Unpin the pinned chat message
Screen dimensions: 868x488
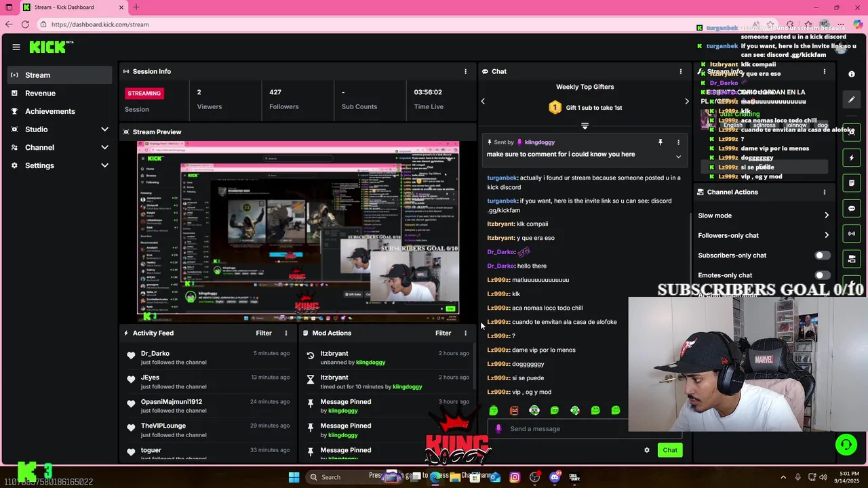point(660,142)
